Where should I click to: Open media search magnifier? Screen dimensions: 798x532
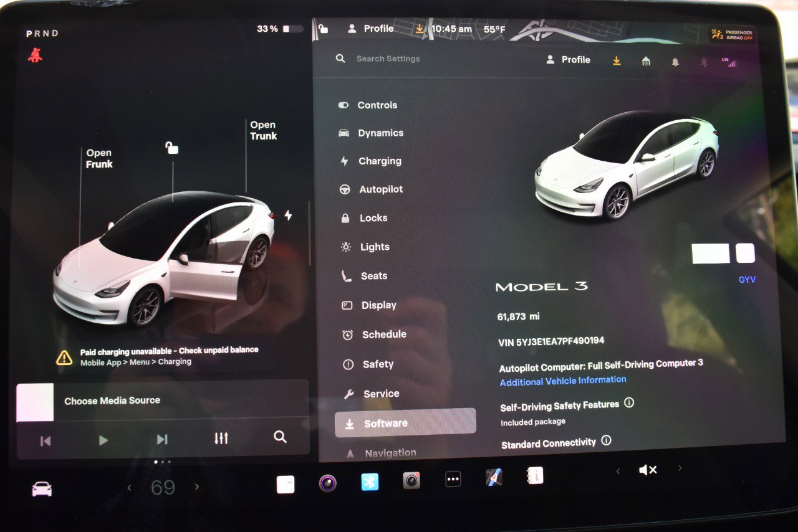[x=280, y=437]
